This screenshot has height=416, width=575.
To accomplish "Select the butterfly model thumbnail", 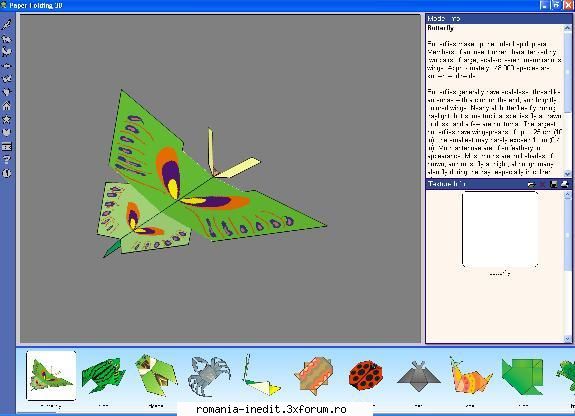I will pos(51,375).
